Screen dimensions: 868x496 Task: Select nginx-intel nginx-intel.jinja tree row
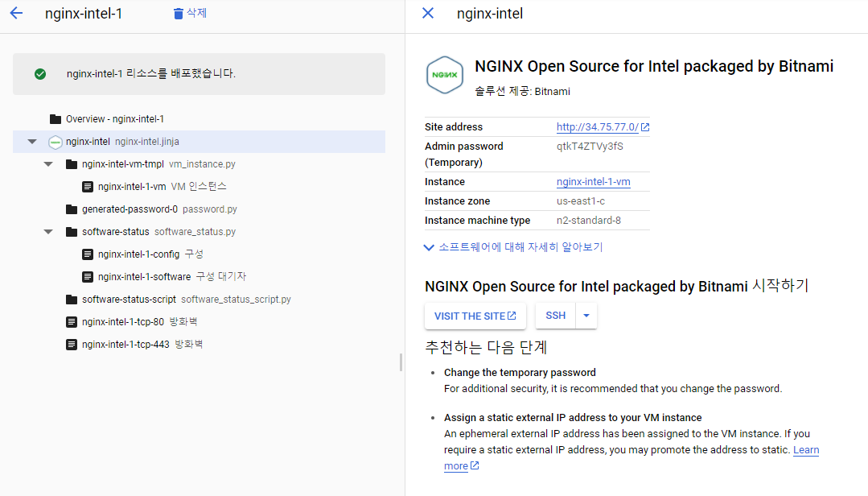199,142
